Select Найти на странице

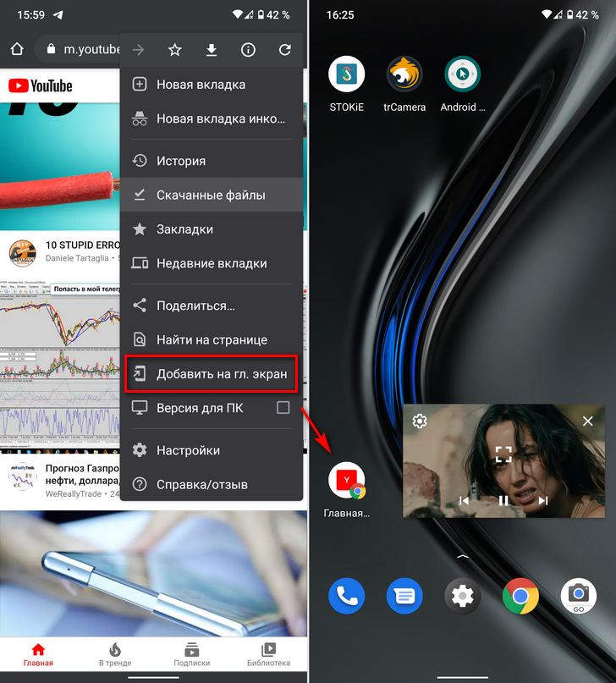click(x=212, y=339)
